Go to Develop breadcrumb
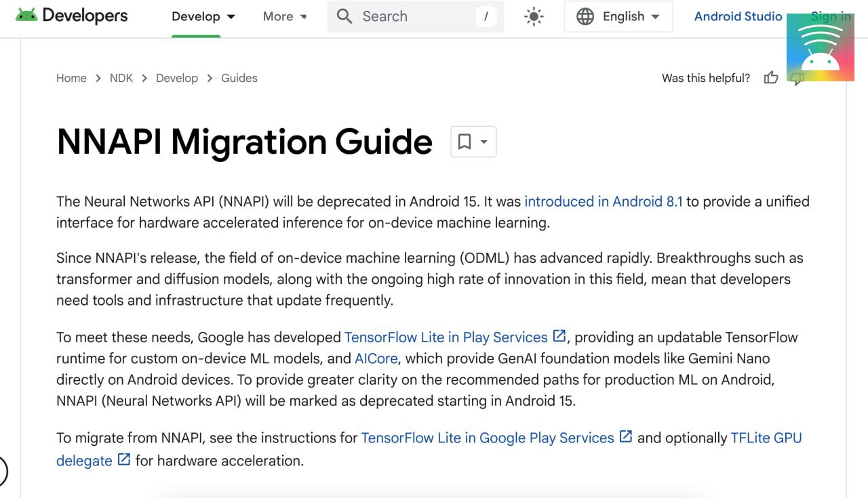Image resolution: width=868 pixels, height=498 pixels. pos(177,78)
